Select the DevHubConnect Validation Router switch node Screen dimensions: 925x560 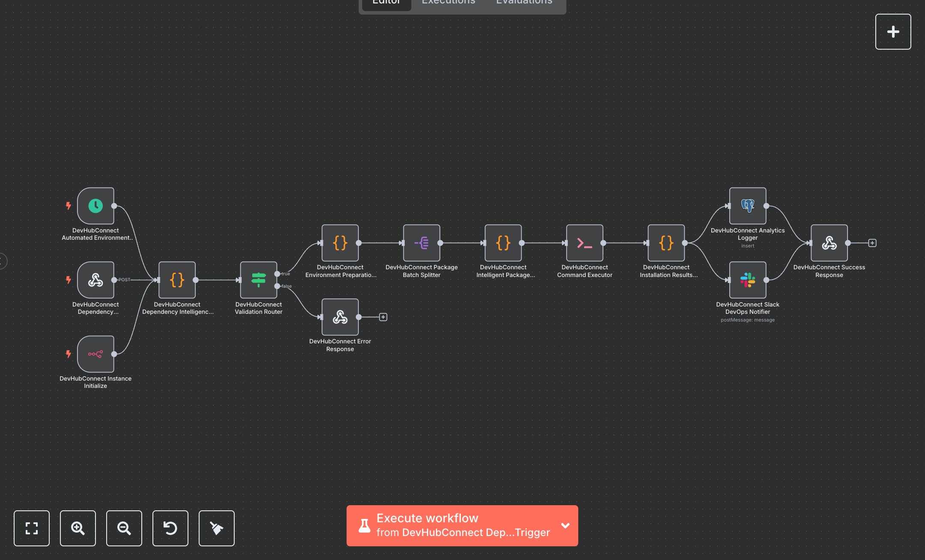coord(258,280)
